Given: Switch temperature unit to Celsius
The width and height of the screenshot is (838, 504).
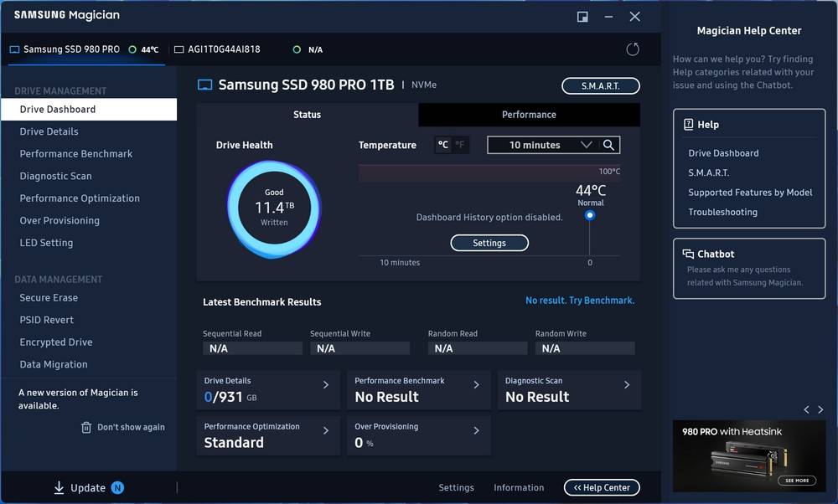Looking at the screenshot, I should coord(443,145).
